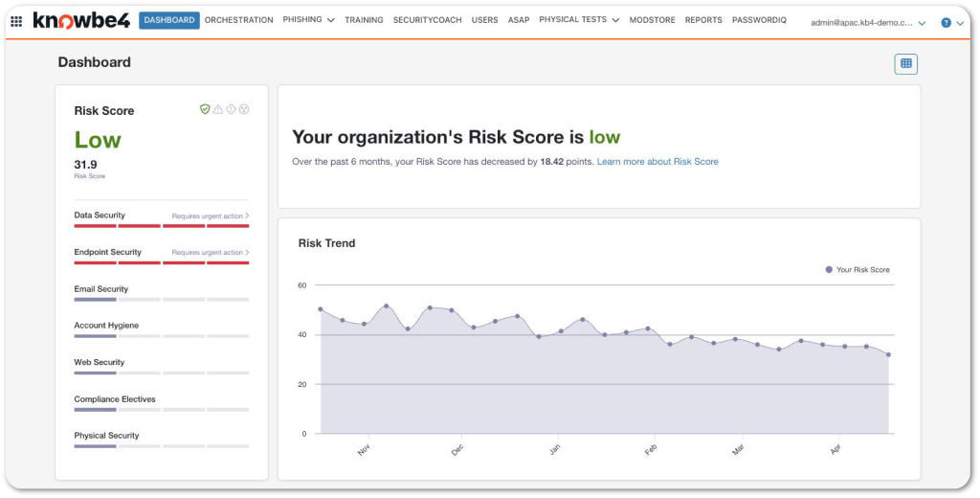Click the 40 value on chart axis
The height and width of the screenshot is (498, 980).
click(x=302, y=334)
